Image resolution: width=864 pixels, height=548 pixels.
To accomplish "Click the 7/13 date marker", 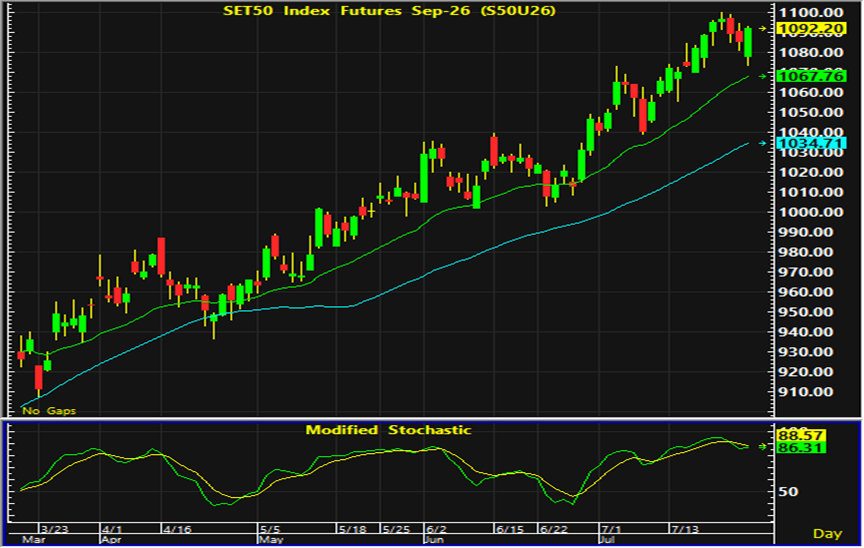I will [x=685, y=529].
